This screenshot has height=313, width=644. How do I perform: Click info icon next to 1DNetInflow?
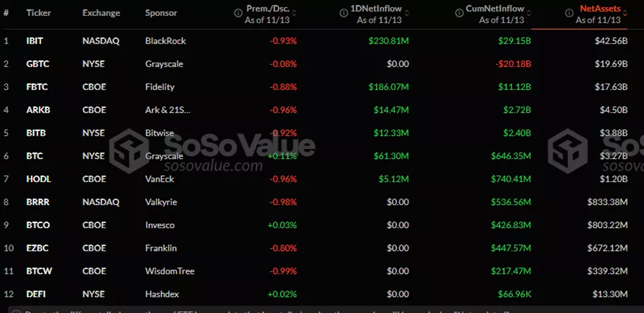click(x=345, y=13)
